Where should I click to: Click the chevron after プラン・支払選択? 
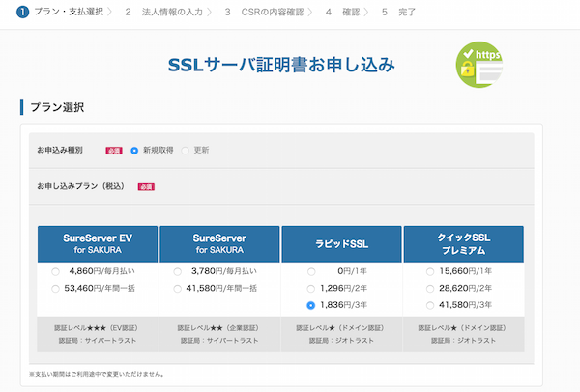click(x=109, y=12)
